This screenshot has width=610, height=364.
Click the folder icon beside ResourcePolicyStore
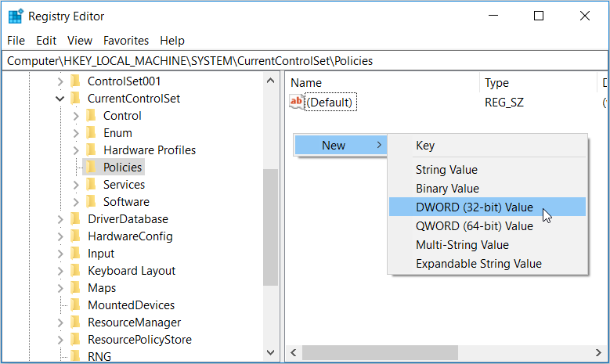coord(75,340)
